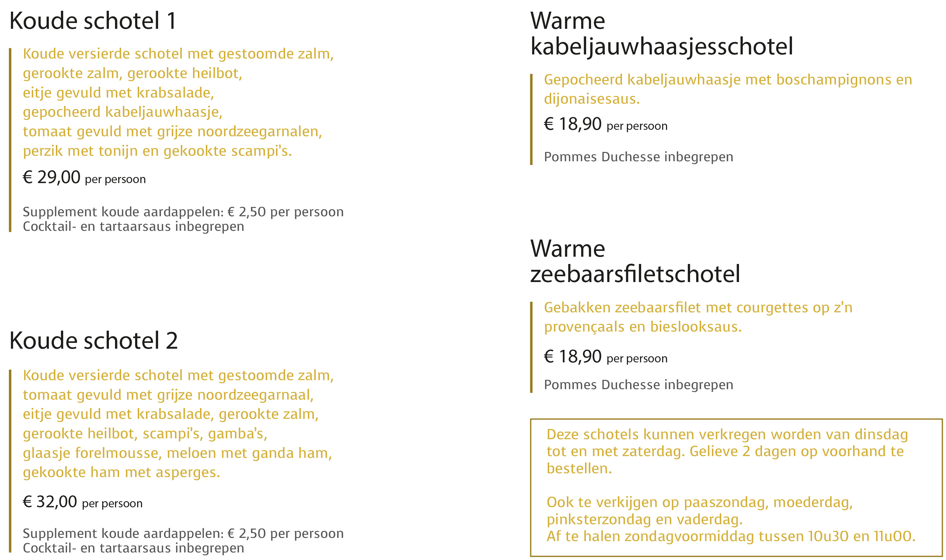Image resolution: width=946 pixels, height=560 pixels.
Task: Click the supplement koude aardappelen note under schotel 1
Action: coord(183,212)
